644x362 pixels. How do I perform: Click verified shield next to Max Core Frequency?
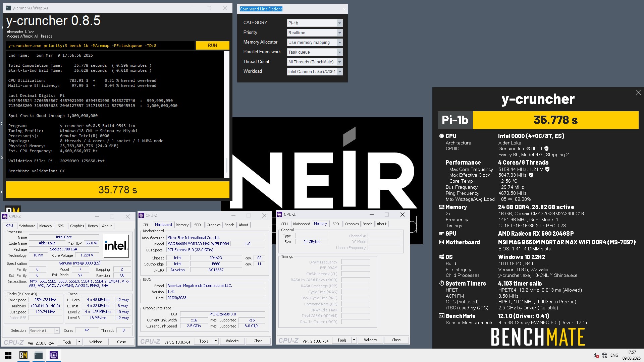(x=547, y=169)
